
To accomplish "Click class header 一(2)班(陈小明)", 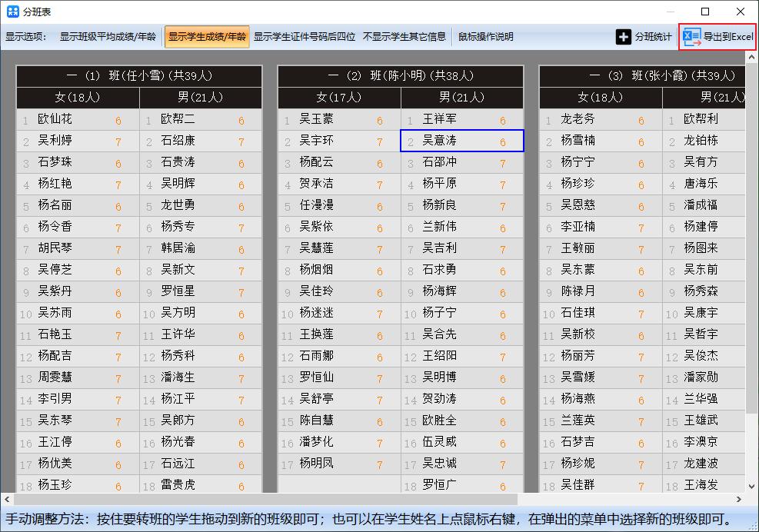I will tap(400, 76).
